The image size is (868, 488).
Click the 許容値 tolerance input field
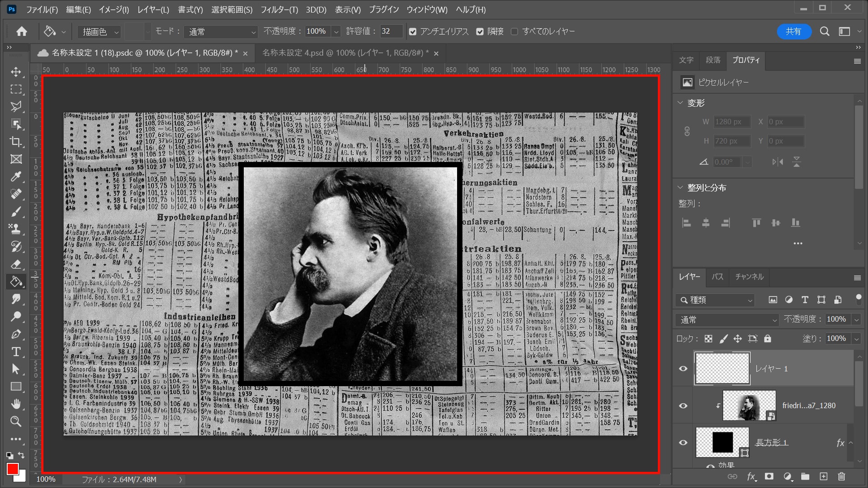tap(391, 31)
